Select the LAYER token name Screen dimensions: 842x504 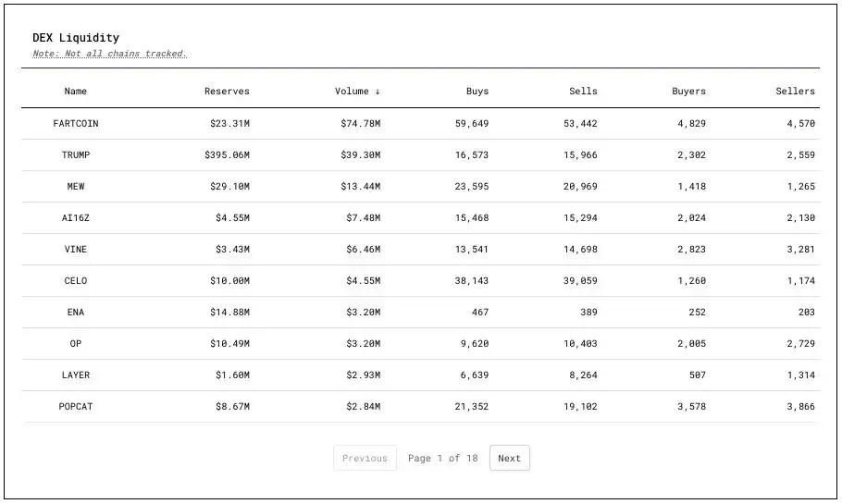(x=76, y=375)
